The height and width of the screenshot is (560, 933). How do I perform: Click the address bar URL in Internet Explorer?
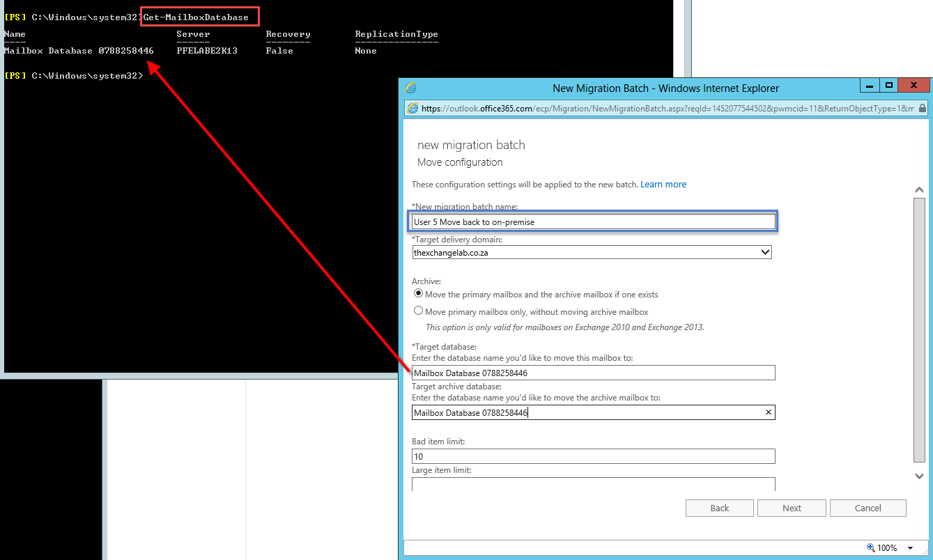pos(668,108)
